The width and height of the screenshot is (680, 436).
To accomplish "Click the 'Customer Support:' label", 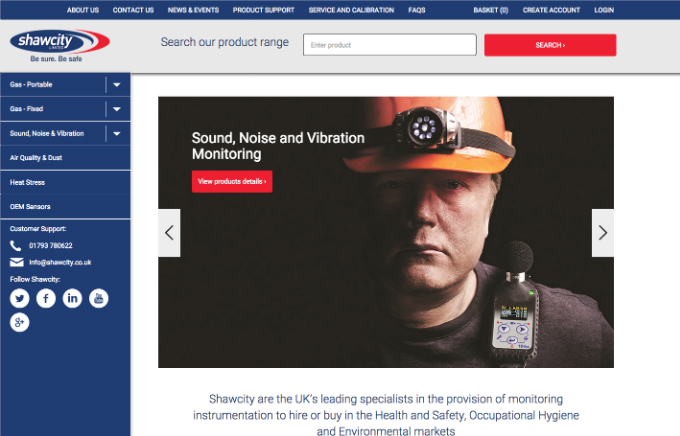I will tap(38, 229).
